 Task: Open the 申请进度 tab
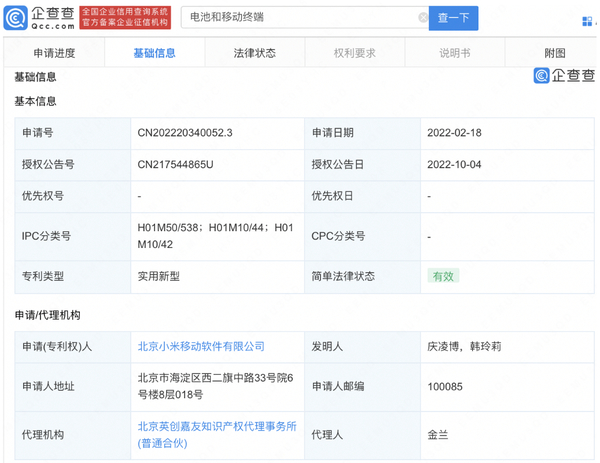54,53
